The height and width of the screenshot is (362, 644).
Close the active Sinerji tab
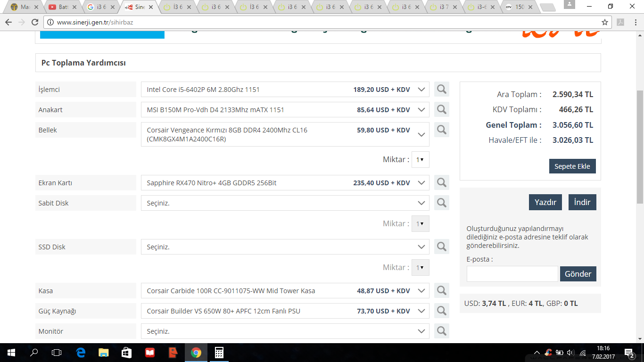pyautogui.click(x=150, y=7)
